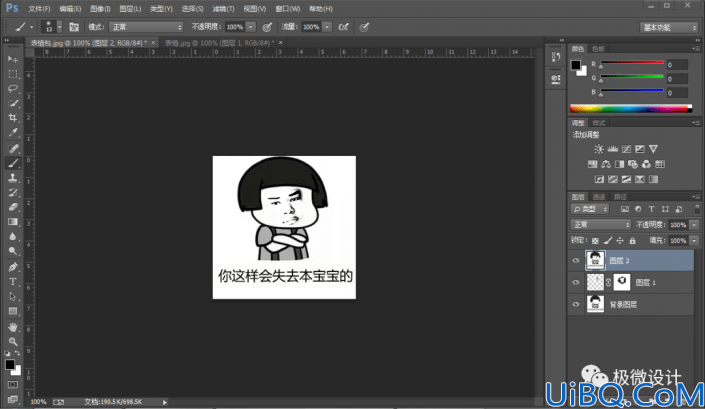705x409 pixels.
Task: Select the Eraser tool
Action: (13, 207)
